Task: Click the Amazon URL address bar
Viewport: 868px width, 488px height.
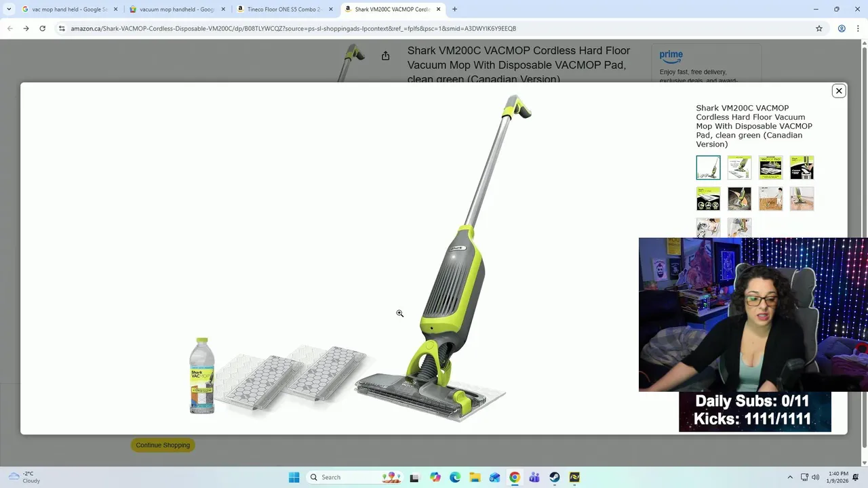Action: (x=434, y=28)
